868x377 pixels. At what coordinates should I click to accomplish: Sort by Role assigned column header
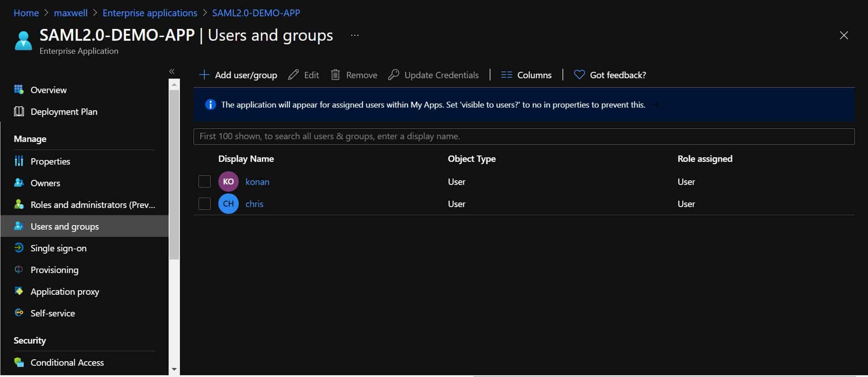coord(705,159)
